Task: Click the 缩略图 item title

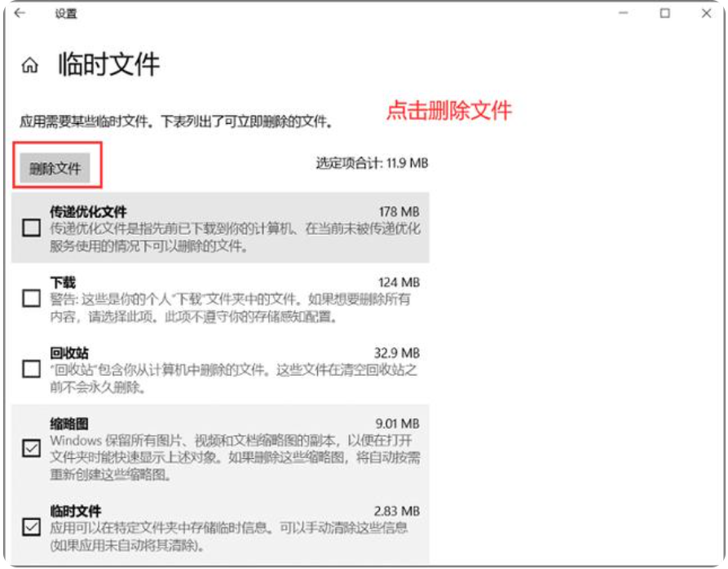Action: [x=68, y=423]
